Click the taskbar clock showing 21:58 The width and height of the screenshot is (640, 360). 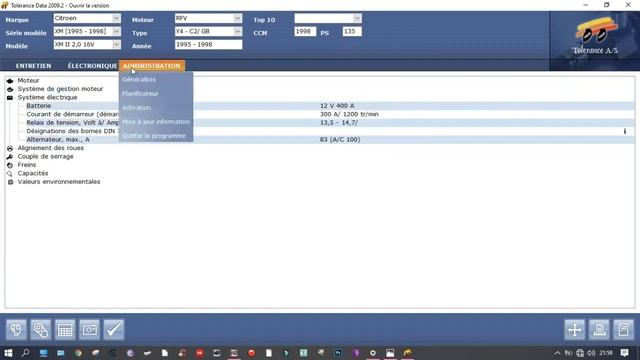tap(606, 353)
